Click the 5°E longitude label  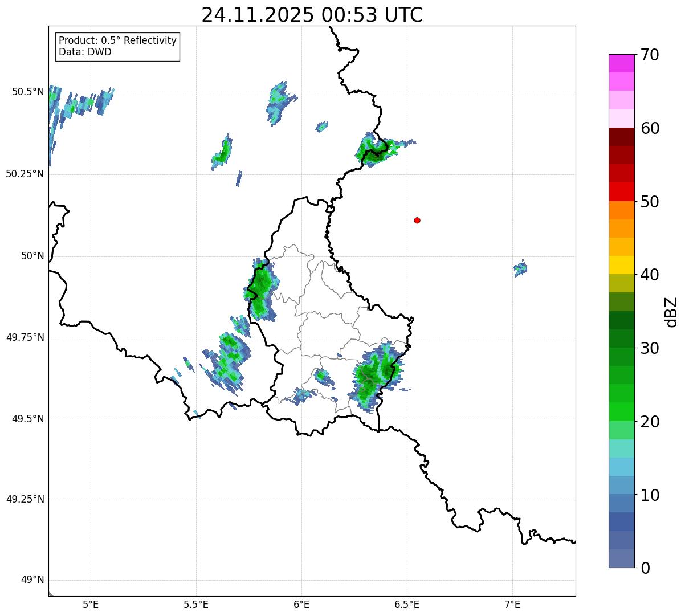click(x=91, y=604)
